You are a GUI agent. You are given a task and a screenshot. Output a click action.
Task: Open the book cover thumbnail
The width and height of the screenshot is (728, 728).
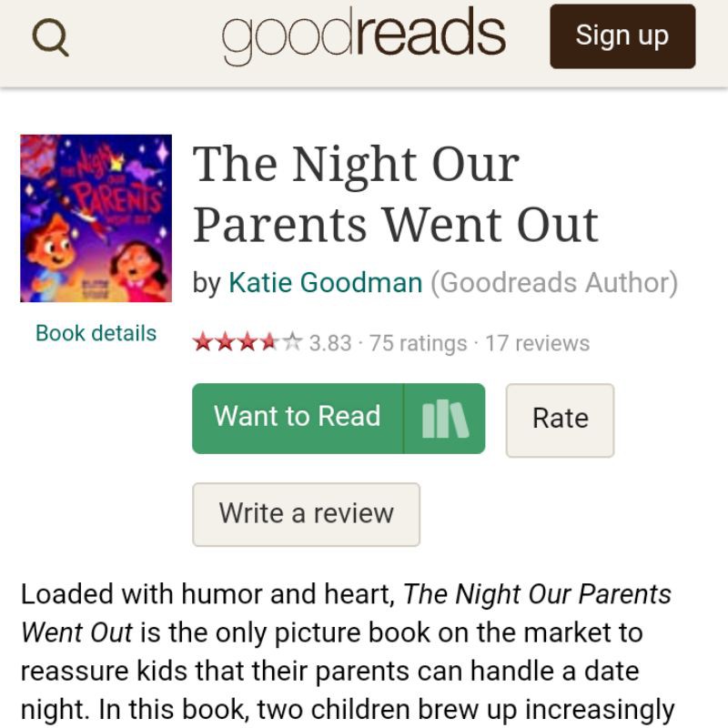coord(96,218)
